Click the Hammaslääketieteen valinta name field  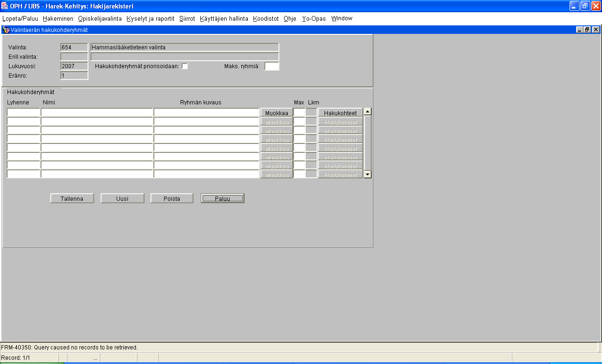point(185,47)
